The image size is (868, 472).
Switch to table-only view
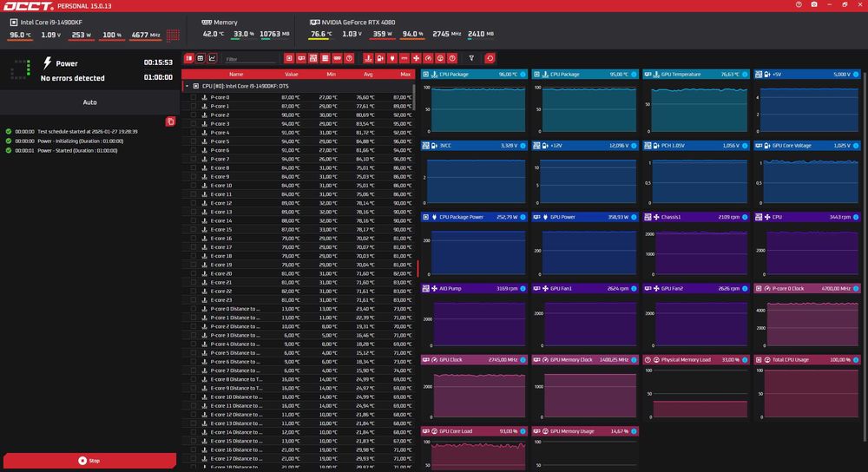click(x=201, y=58)
